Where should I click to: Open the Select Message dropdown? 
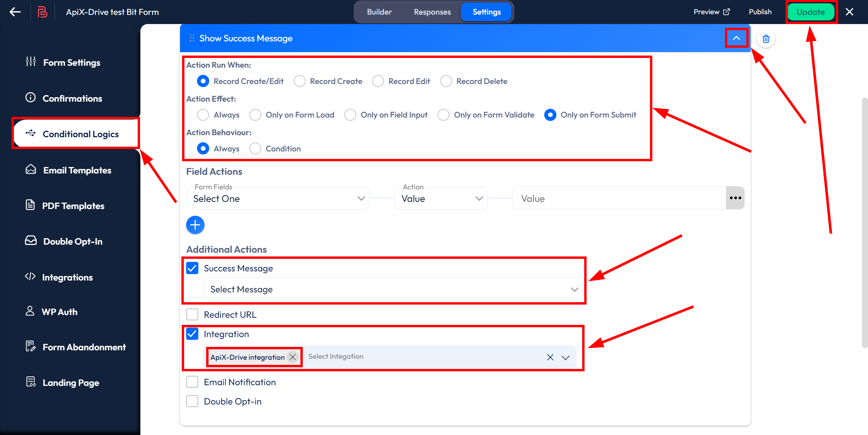393,289
